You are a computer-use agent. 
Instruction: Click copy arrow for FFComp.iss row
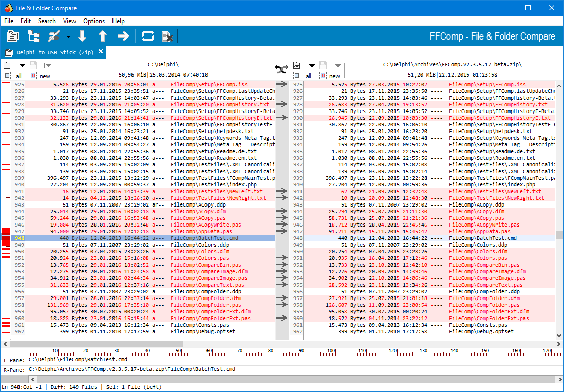coord(282,84)
